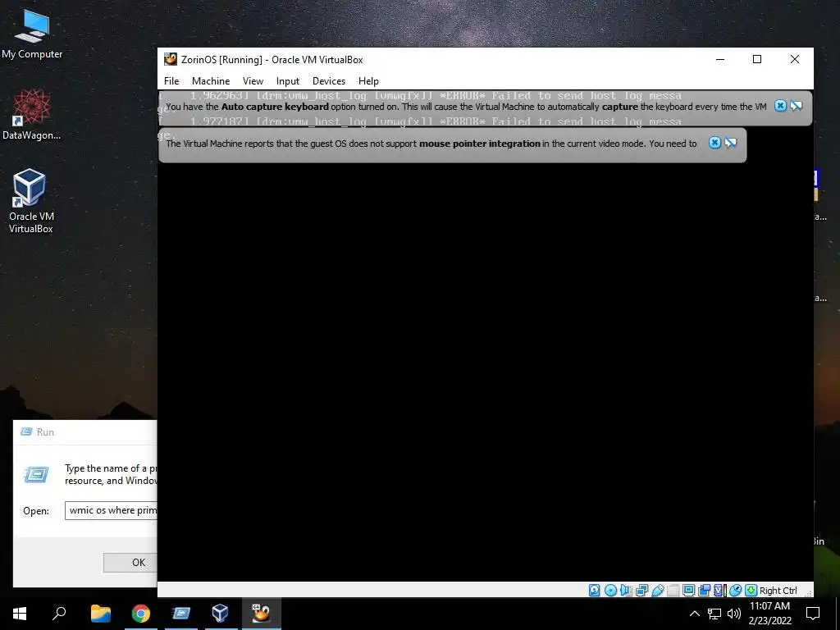Click the optical disk status icon

tap(610, 590)
